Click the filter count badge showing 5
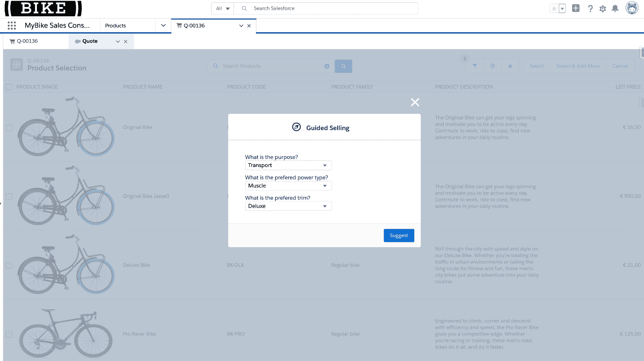The height and width of the screenshot is (361, 644). coord(464,59)
